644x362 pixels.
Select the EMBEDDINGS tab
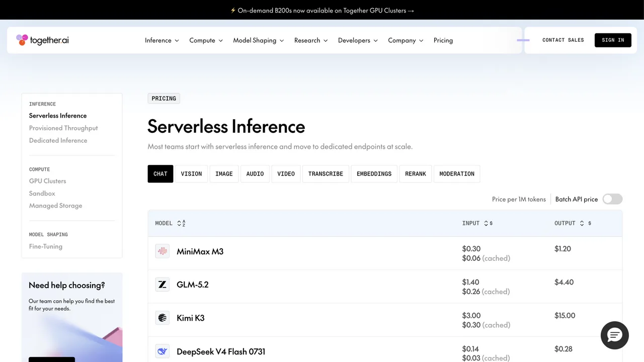tap(374, 173)
